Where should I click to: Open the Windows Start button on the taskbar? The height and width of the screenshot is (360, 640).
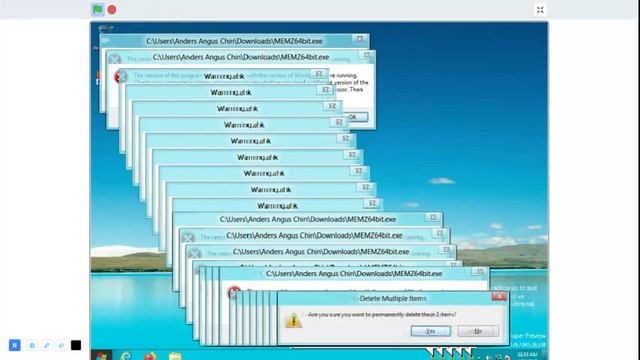click(101, 356)
